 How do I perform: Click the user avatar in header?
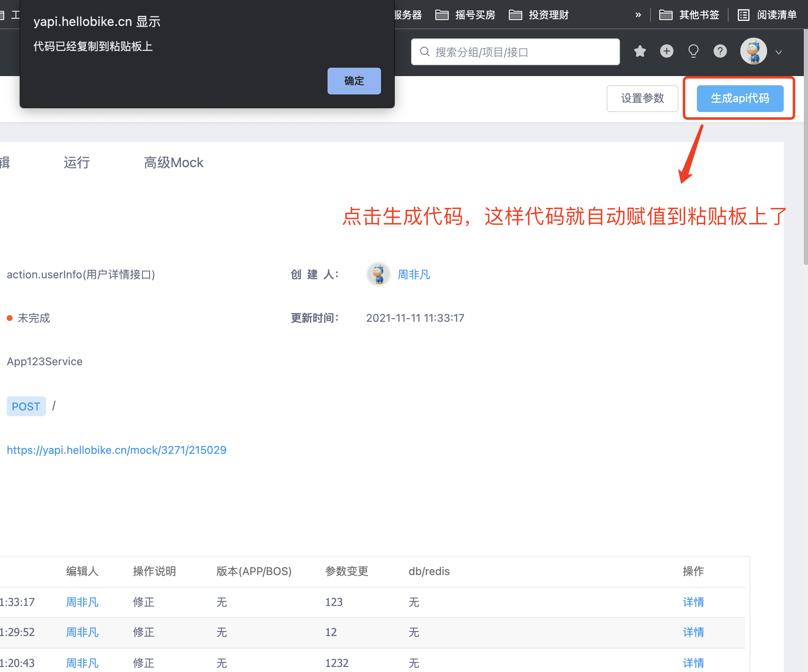(x=753, y=51)
